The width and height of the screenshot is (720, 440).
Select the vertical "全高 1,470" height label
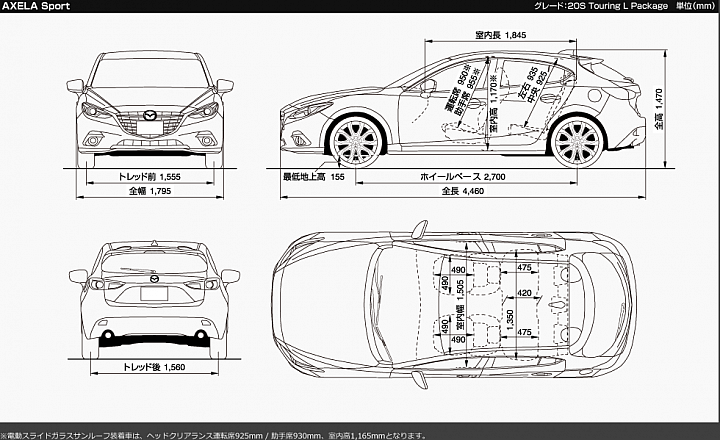coord(659,109)
